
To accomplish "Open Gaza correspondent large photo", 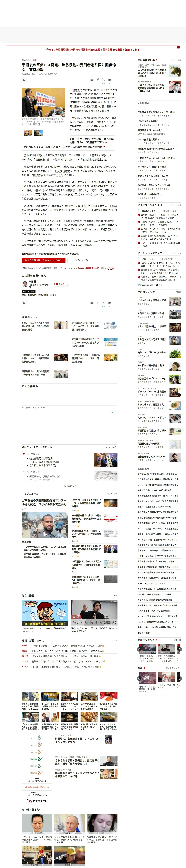I will [45, 525].
